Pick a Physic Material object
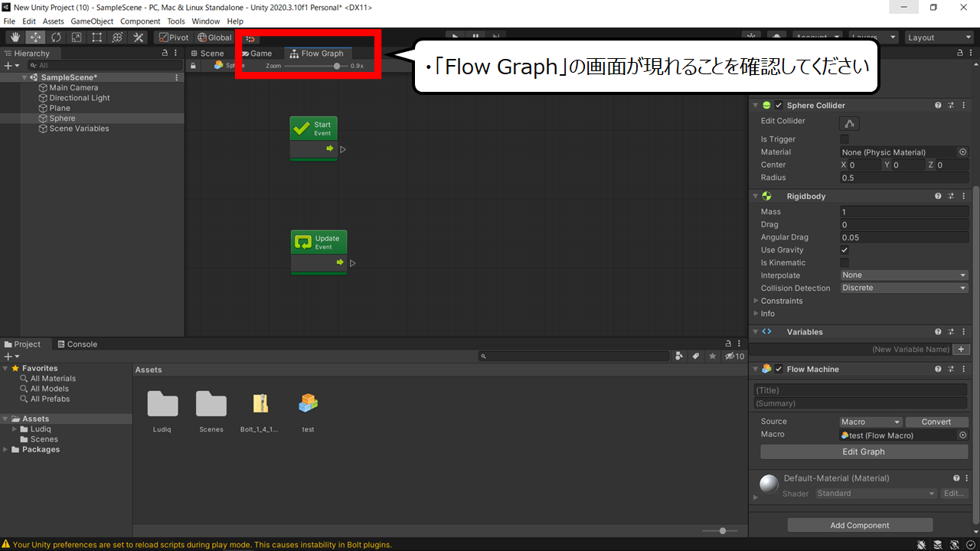 click(963, 152)
